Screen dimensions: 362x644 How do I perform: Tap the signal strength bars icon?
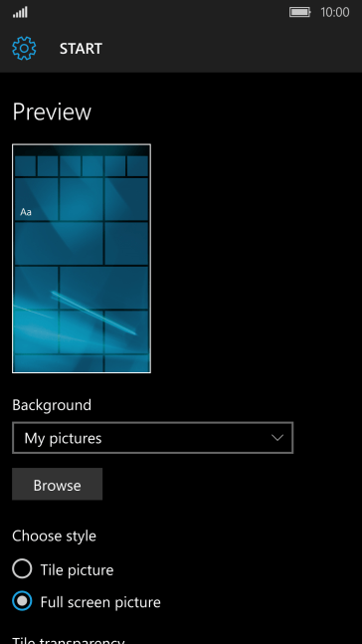pyautogui.click(x=20, y=12)
